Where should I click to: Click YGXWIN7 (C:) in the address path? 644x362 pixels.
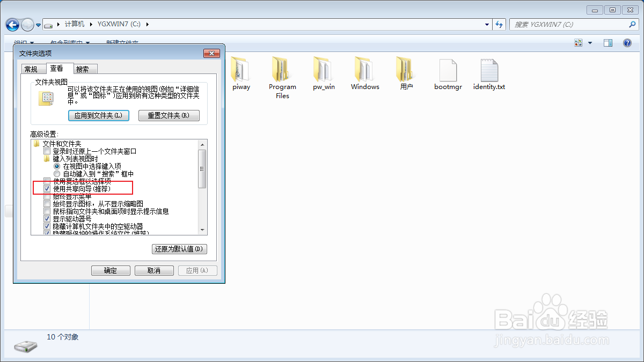tap(119, 25)
